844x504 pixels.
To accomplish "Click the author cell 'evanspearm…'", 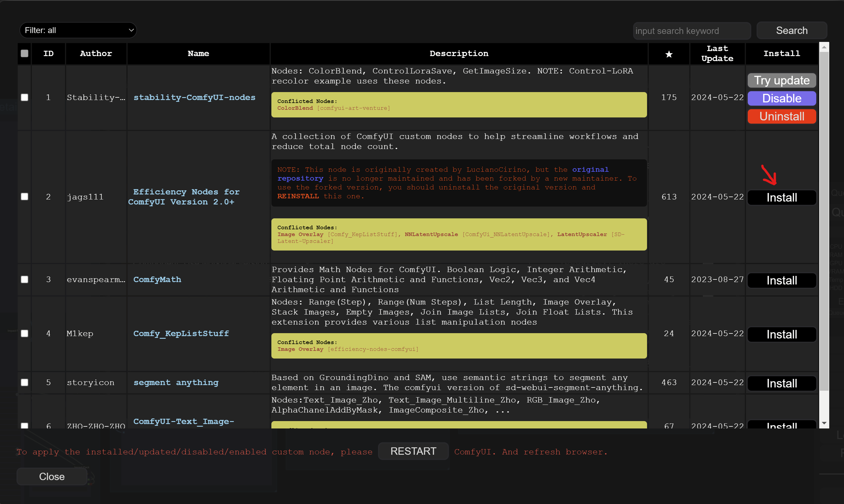I will (x=96, y=279).
